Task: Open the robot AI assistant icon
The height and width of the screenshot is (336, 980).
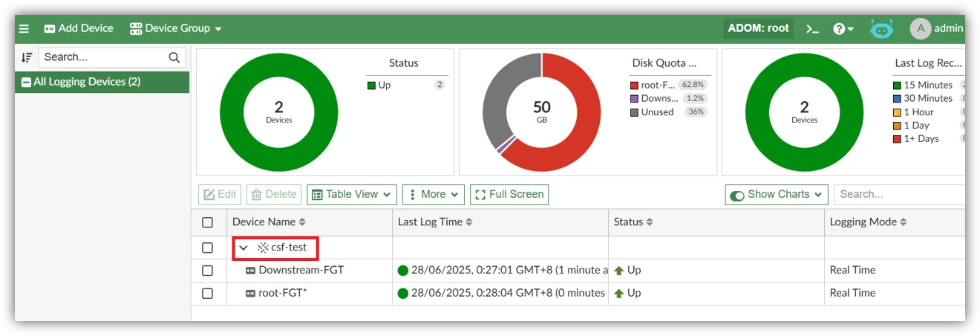Action: pyautogui.click(x=882, y=29)
